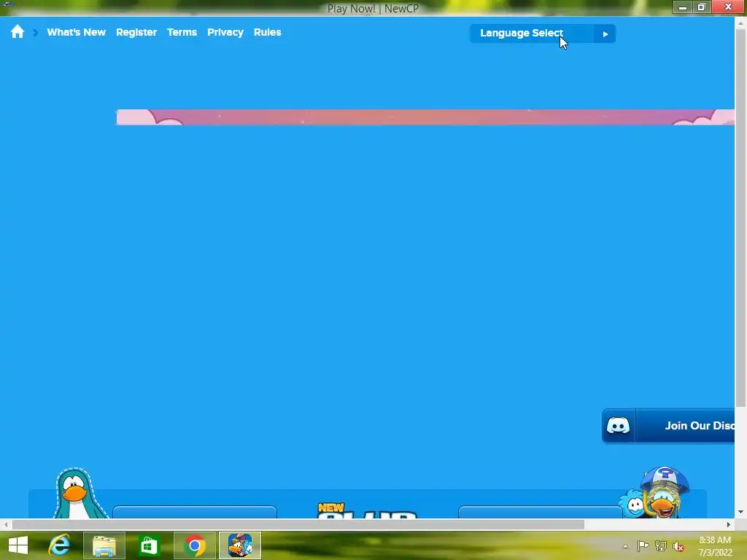The height and width of the screenshot is (560, 747).
Task: Click the penguin with propeller cap
Action: [665, 492]
